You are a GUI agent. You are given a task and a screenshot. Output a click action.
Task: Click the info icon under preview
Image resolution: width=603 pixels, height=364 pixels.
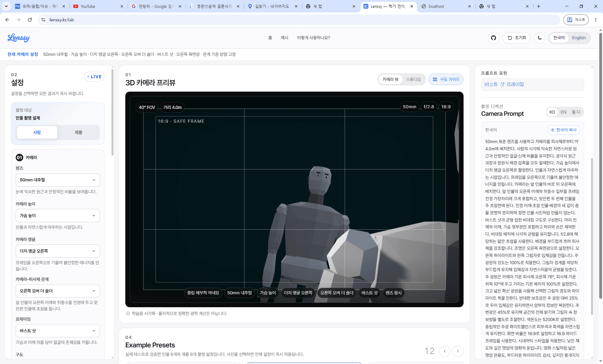coord(128,313)
